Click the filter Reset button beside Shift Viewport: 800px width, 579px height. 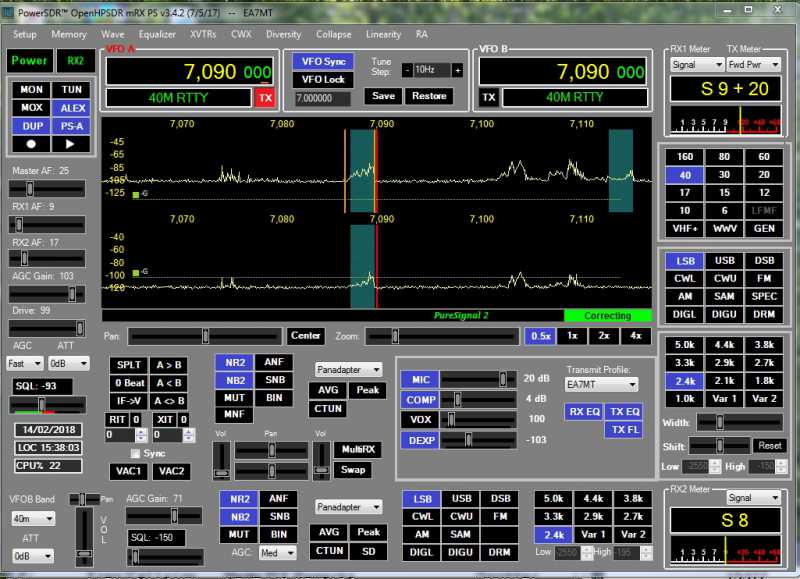[x=769, y=445]
